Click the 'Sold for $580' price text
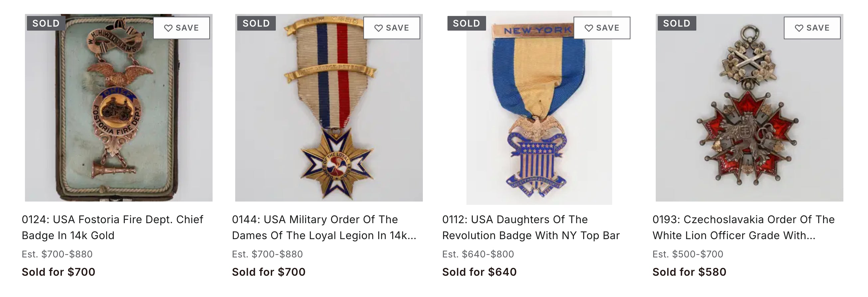Screen dimensions: 868x297 pos(689,272)
